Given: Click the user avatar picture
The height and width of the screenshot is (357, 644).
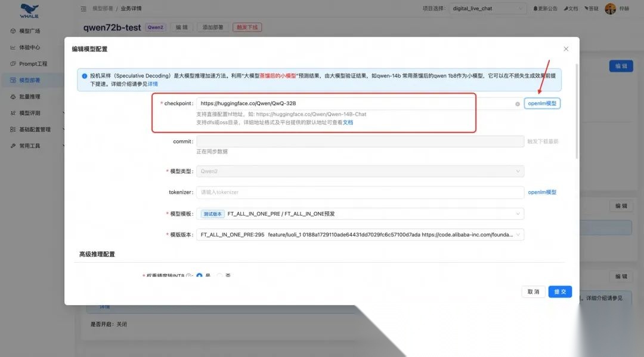Looking at the screenshot, I should click(x=611, y=8).
